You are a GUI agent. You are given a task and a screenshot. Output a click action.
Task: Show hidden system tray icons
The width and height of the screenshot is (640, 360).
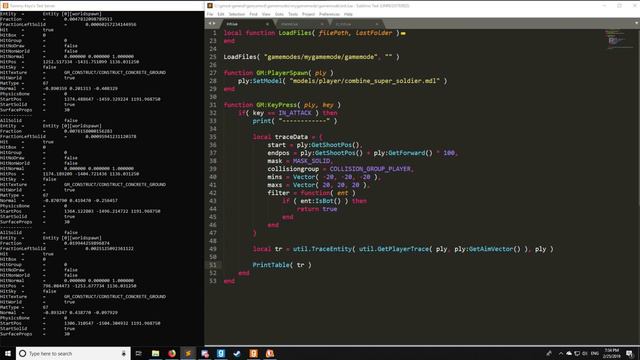pos(561,353)
